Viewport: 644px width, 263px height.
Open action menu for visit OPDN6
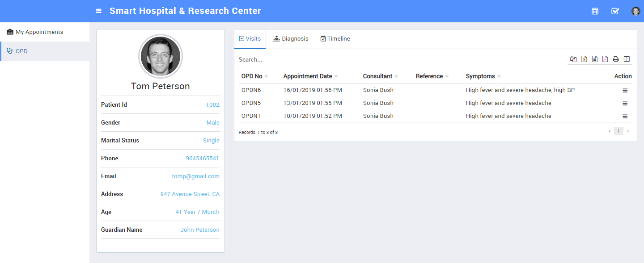(x=625, y=91)
